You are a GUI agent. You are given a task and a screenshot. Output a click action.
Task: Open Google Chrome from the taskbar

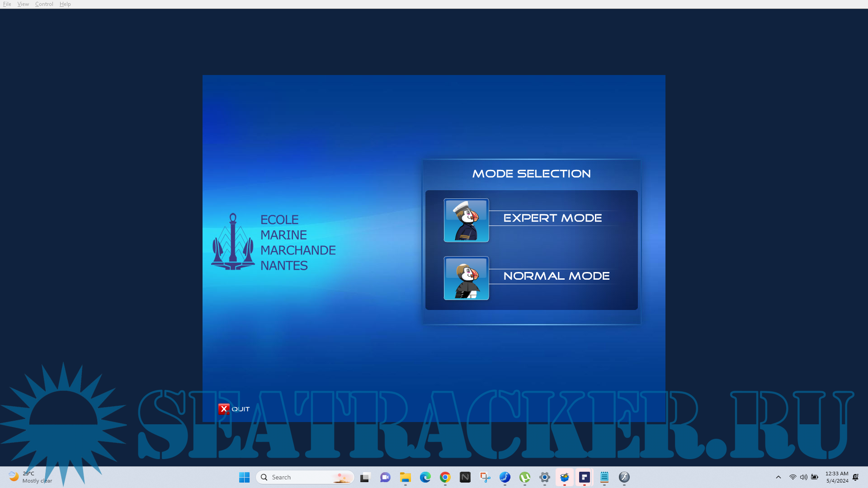point(445,477)
